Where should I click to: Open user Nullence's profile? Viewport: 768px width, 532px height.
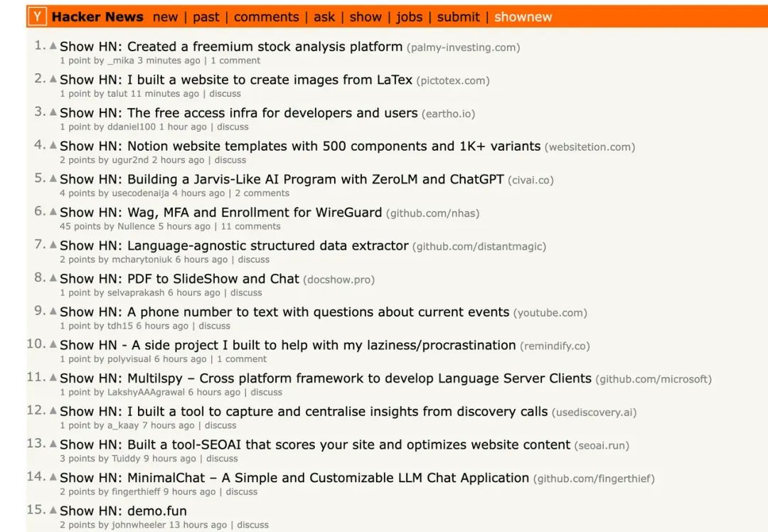pyautogui.click(x=136, y=226)
